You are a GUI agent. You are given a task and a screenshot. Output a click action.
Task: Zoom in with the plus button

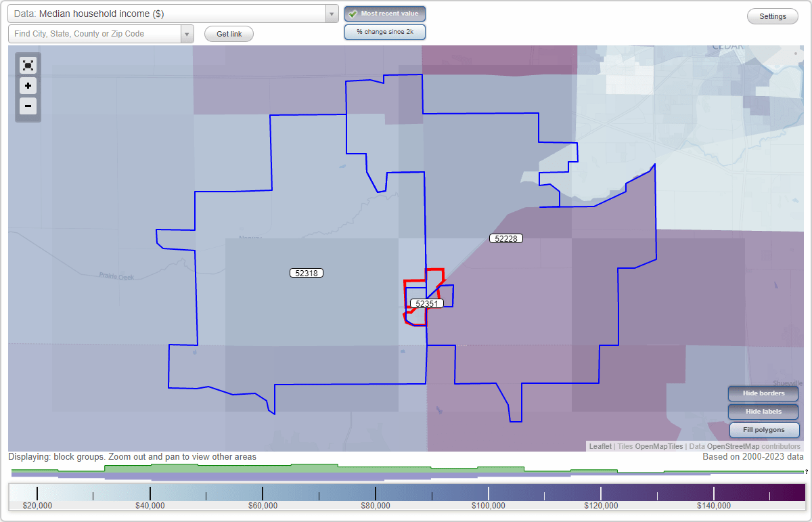tap(28, 86)
